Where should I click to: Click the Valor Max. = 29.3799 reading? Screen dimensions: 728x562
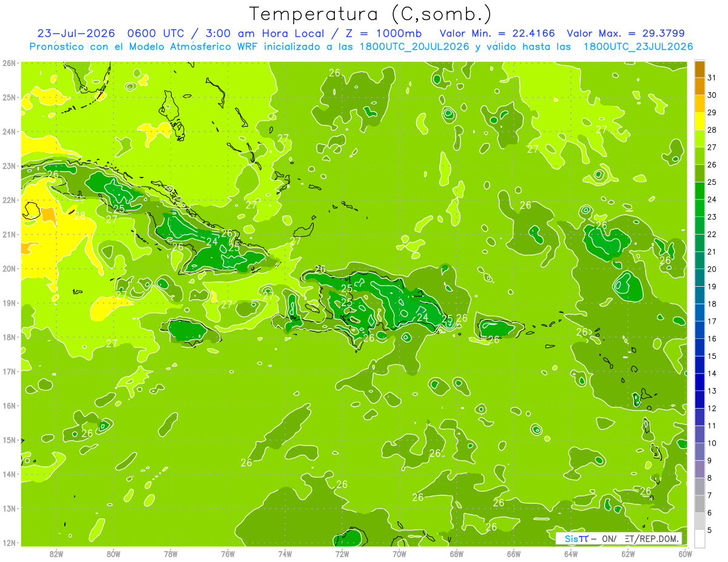click(626, 33)
